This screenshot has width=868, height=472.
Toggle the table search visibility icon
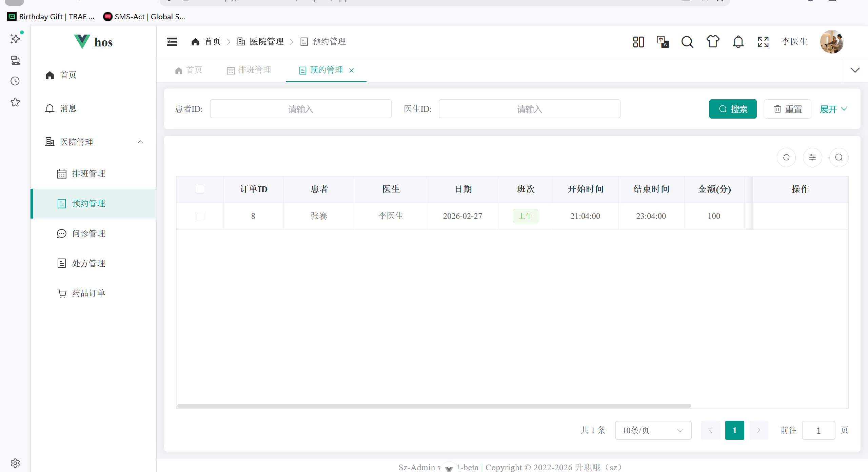point(839,157)
